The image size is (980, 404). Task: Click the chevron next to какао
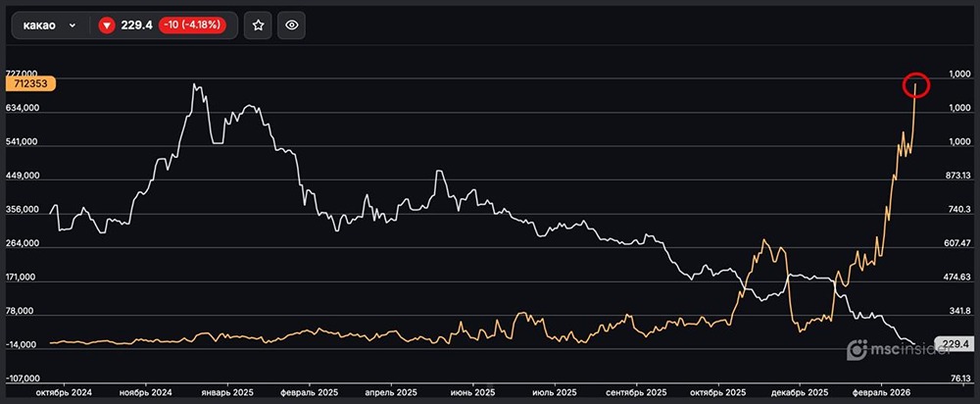pos(73,26)
